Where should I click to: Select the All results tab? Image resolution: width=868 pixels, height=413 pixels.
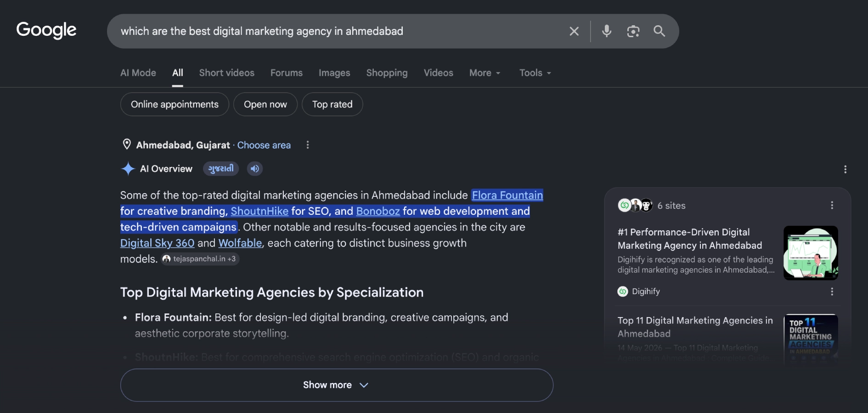[x=178, y=73]
